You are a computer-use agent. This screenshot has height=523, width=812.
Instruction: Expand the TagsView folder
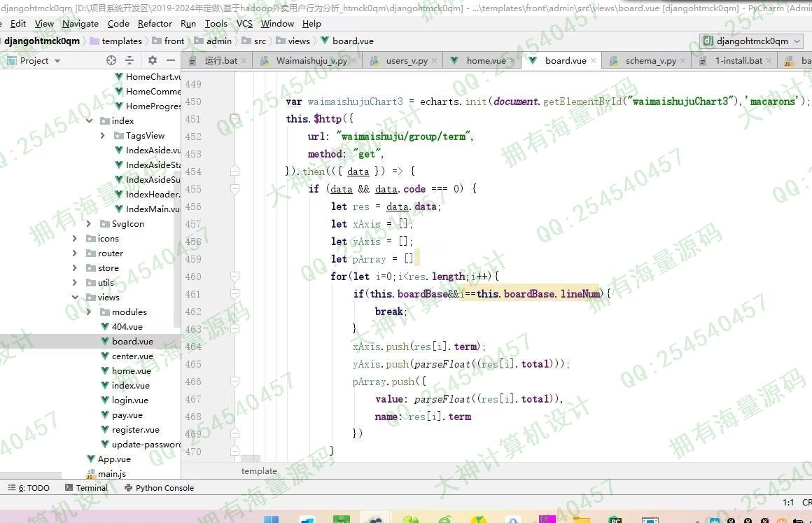[x=102, y=136]
